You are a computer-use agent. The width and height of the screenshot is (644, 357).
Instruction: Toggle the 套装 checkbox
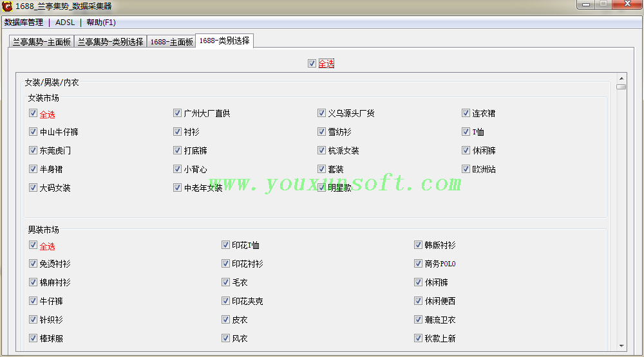pos(321,169)
